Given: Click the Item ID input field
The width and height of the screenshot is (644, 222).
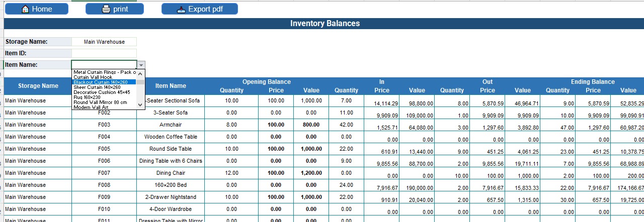Looking at the screenshot, I should click(x=104, y=53).
